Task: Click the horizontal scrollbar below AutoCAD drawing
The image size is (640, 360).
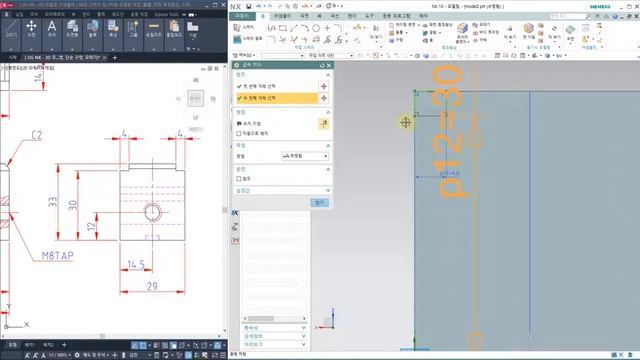Action: [102, 336]
